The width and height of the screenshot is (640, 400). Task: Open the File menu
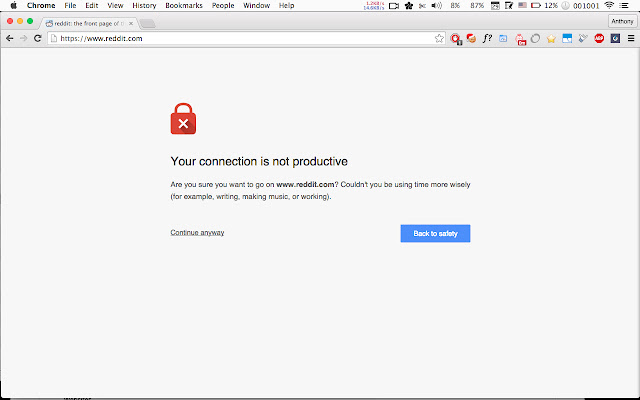pos(70,5)
